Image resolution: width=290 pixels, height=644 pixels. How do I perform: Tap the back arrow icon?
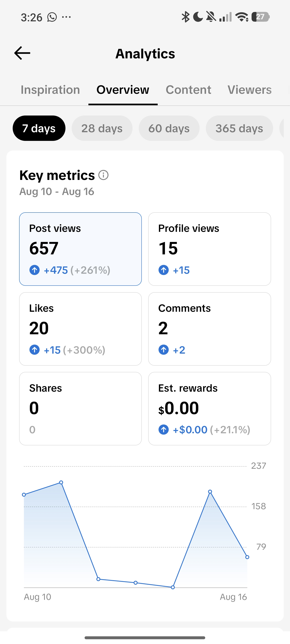click(x=22, y=53)
